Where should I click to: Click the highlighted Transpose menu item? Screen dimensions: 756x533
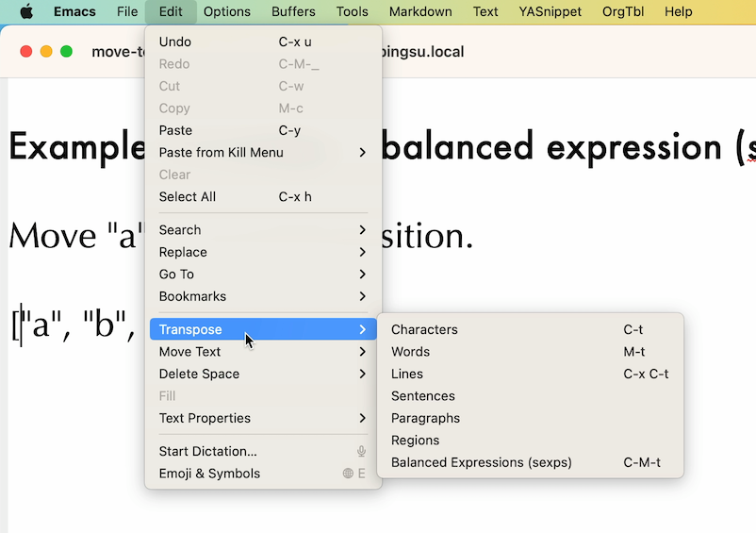pyautogui.click(x=263, y=329)
